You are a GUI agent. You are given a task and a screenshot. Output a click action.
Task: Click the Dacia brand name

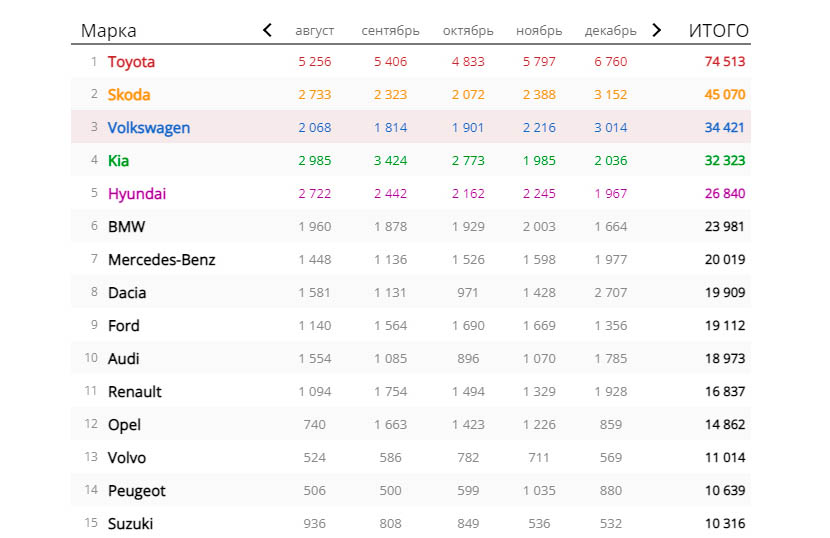tap(127, 293)
